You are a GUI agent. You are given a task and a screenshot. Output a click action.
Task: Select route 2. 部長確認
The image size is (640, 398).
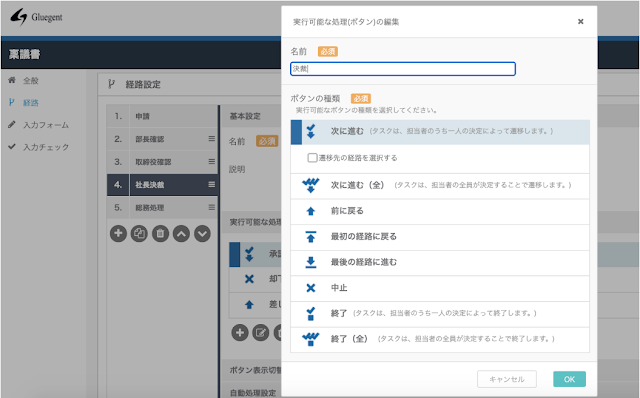click(162, 139)
